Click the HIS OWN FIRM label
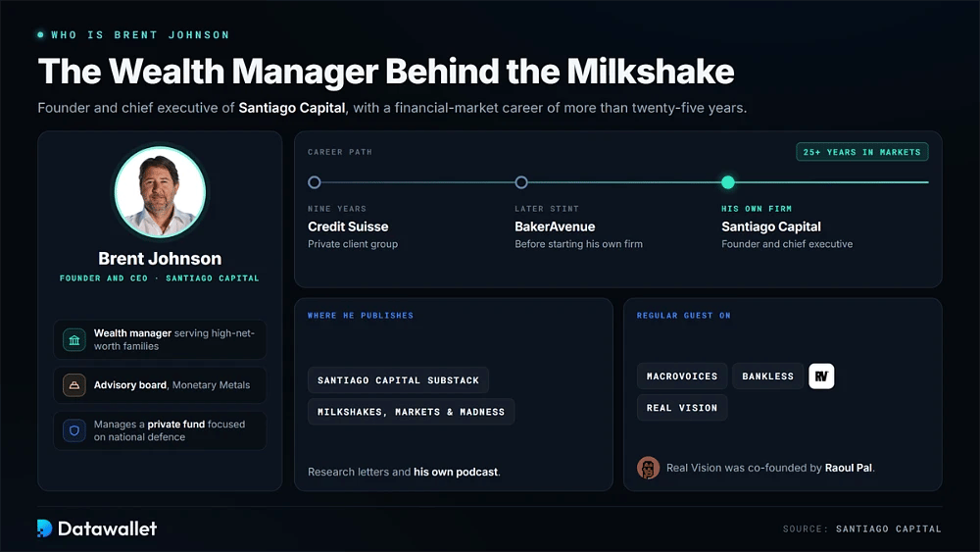Viewport: 980px width, 552px height. [757, 209]
